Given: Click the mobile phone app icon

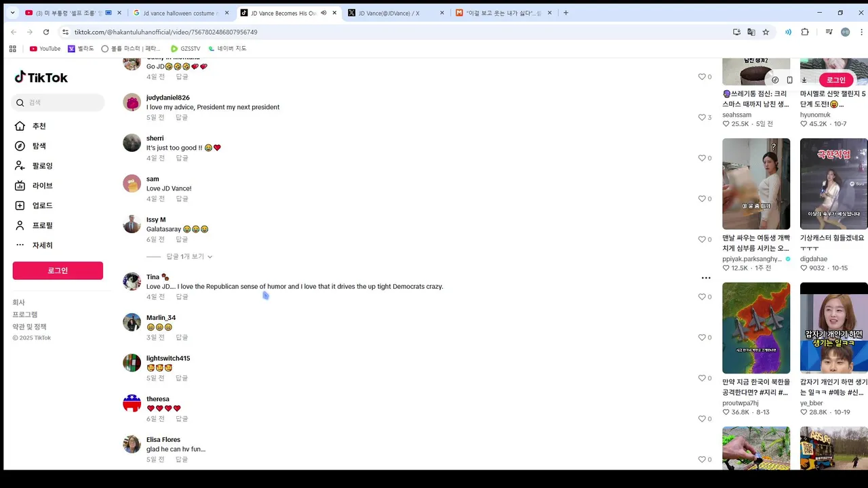Looking at the screenshot, I should 789,80.
